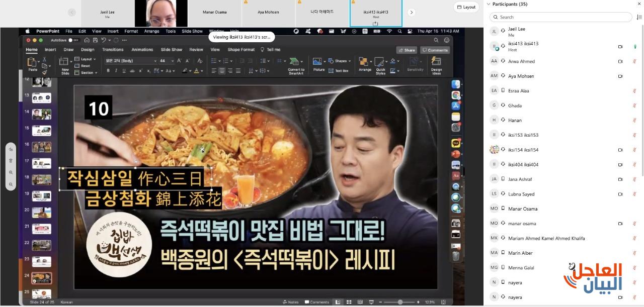Click the participant Search field
This screenshot has width=644, height=307.
pyautogui.click(x=560, y=17)
